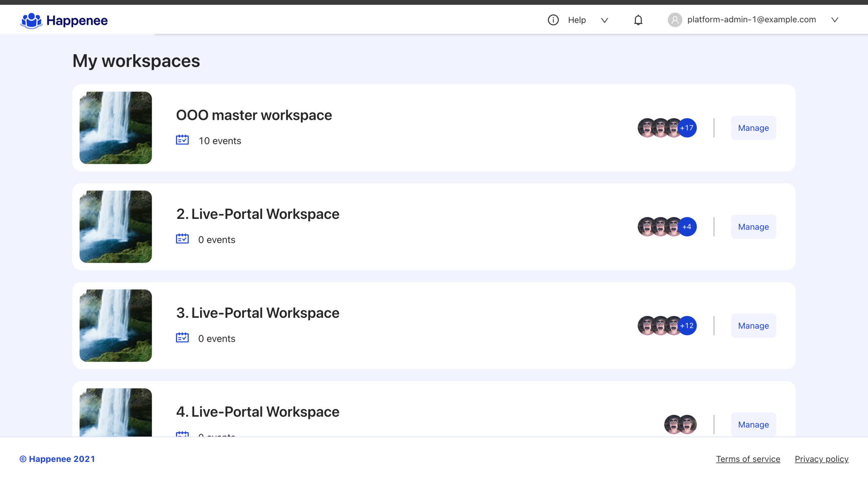Open the platform-admin-1@example.com account menu
868x480 pixels.
pyautogui.click(x=751, y=20)
